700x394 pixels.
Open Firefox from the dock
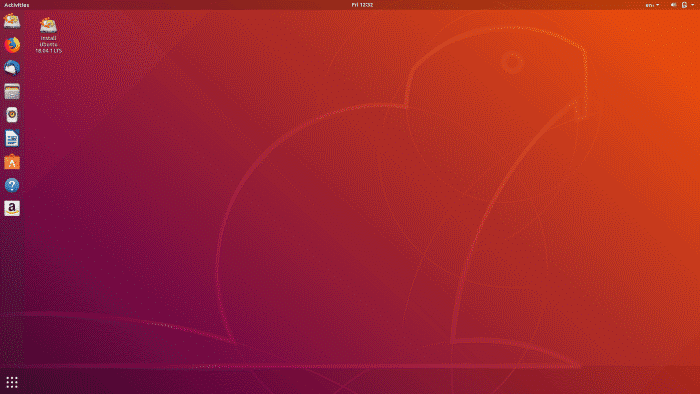(x=12, y=45)
